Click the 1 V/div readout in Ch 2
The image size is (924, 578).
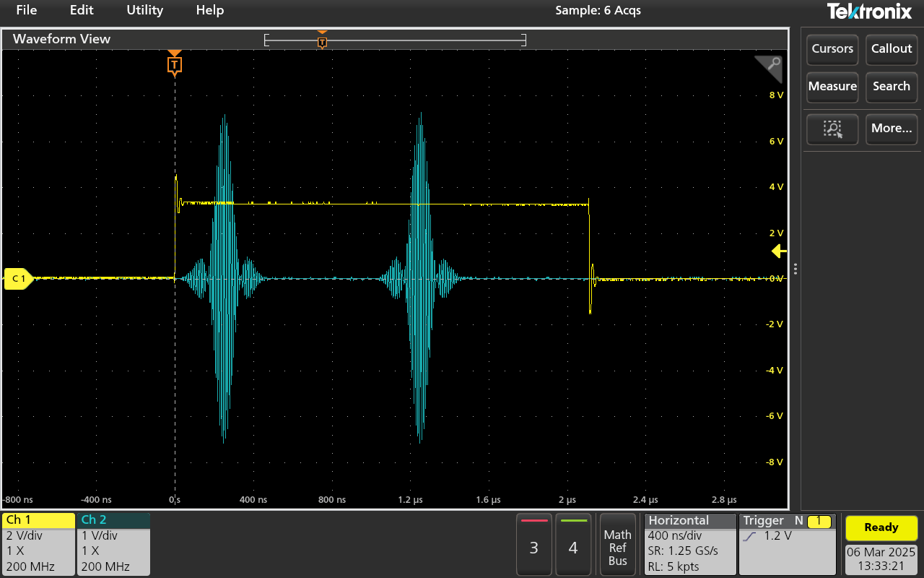click(100, 536)
